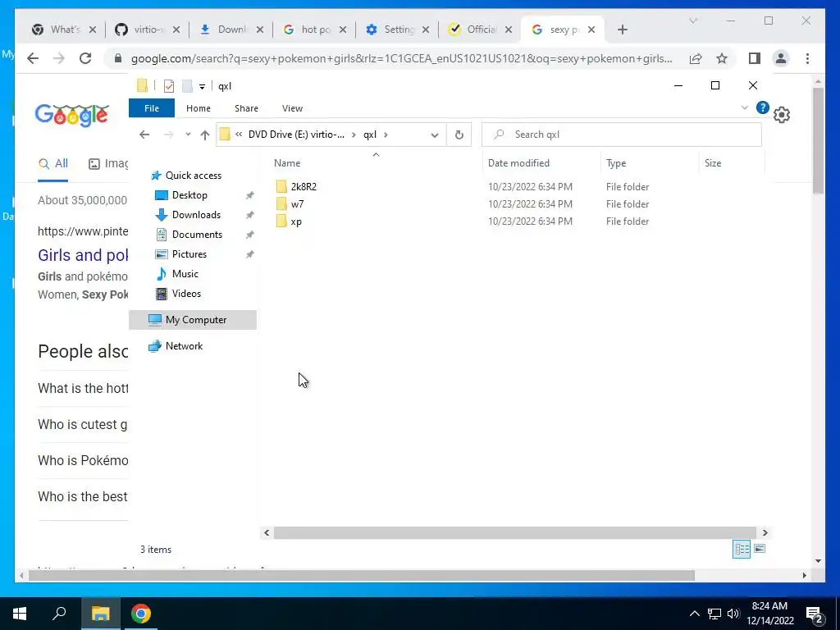This screenshot has height=630, width=840.
Task: Switch to large icons view layout
Action: (760, 549)
